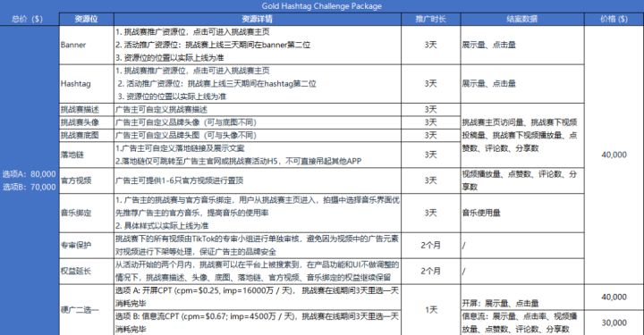The width and height of the screenshot is (644, 335).
Task: Click the 30,000 price cell
Action: pyautogui.click(x=614, y=322)
